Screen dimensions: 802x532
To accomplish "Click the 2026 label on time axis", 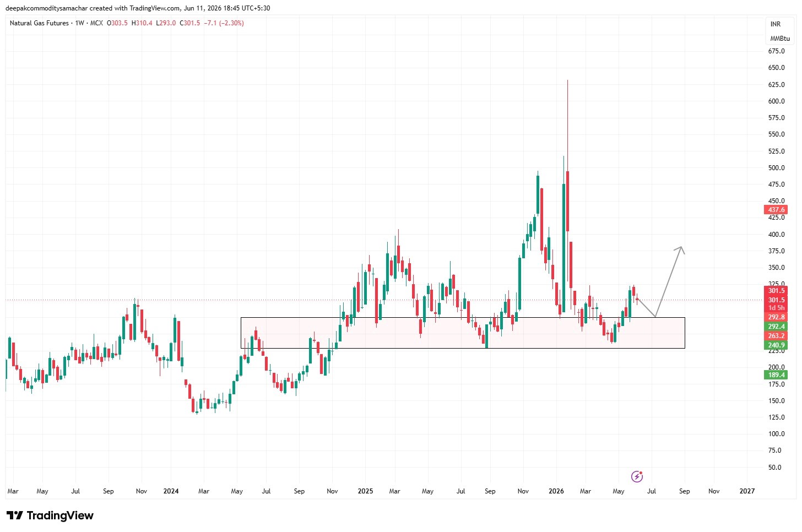I will (556, 491).
